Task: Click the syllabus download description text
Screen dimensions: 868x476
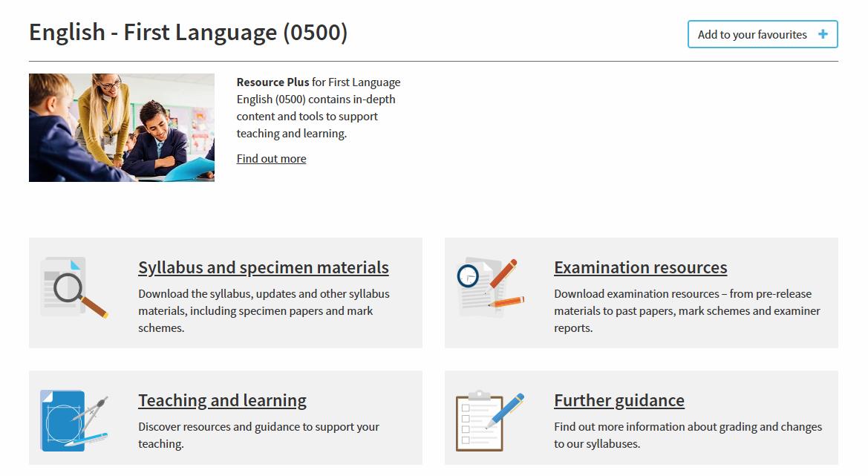Action: click(264, 310)
